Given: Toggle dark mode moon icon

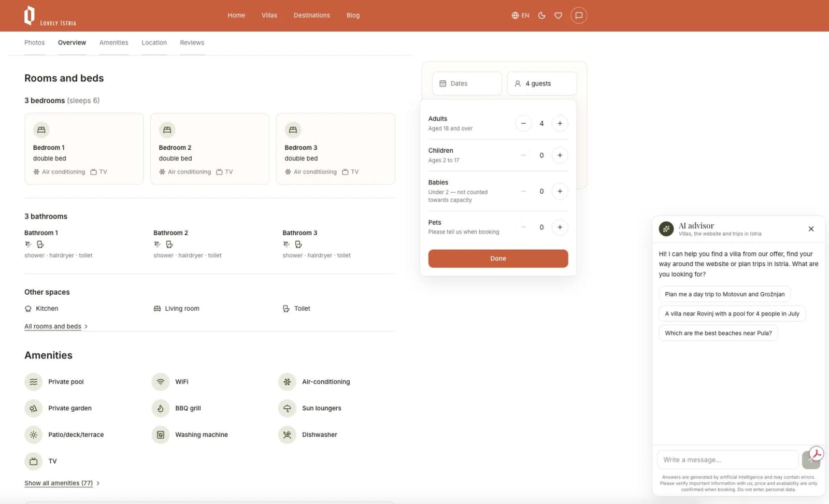Looking at the screenshot, I should click(x=542, y=16).
